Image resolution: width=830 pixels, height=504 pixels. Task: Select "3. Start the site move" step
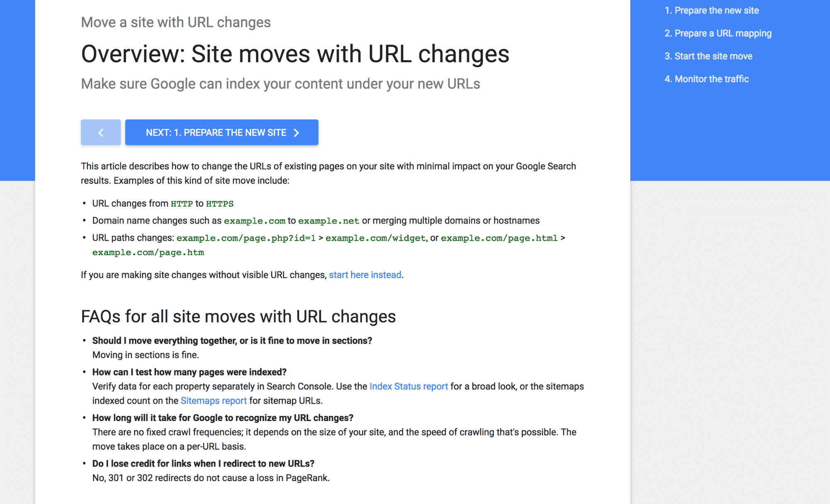(708, 56)
